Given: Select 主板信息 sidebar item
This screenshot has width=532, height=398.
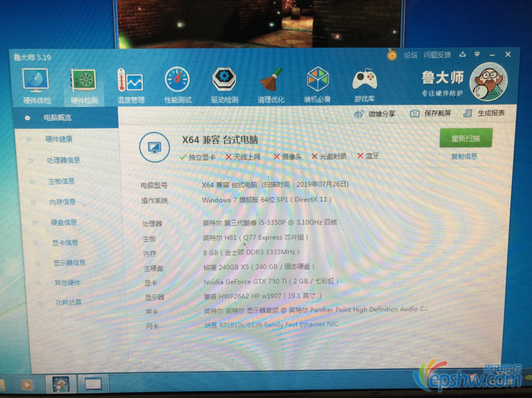Looking at the screenshot, I should pos(61,181).
